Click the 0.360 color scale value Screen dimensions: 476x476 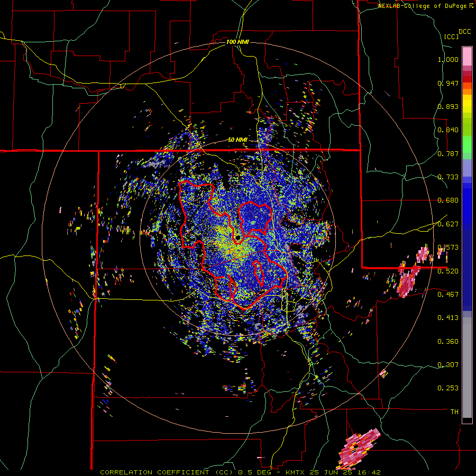(x=448, y=342)
